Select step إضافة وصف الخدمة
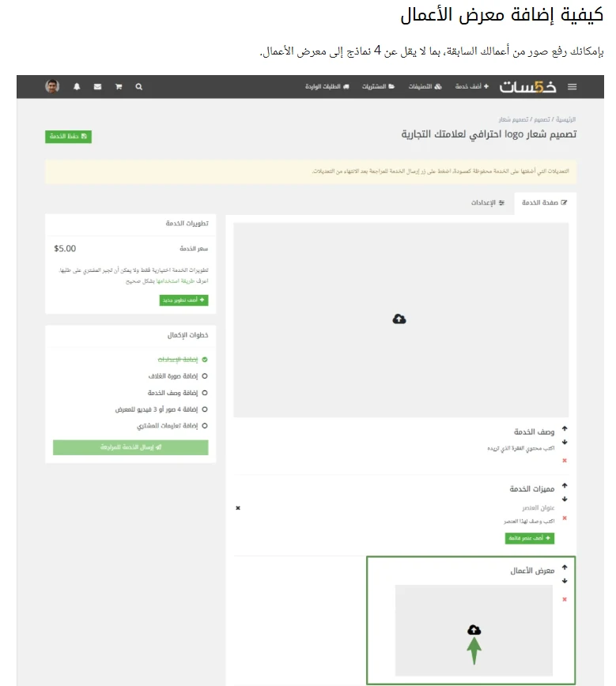Viewport: 616px width, 686px height. [x=177, y=393]
